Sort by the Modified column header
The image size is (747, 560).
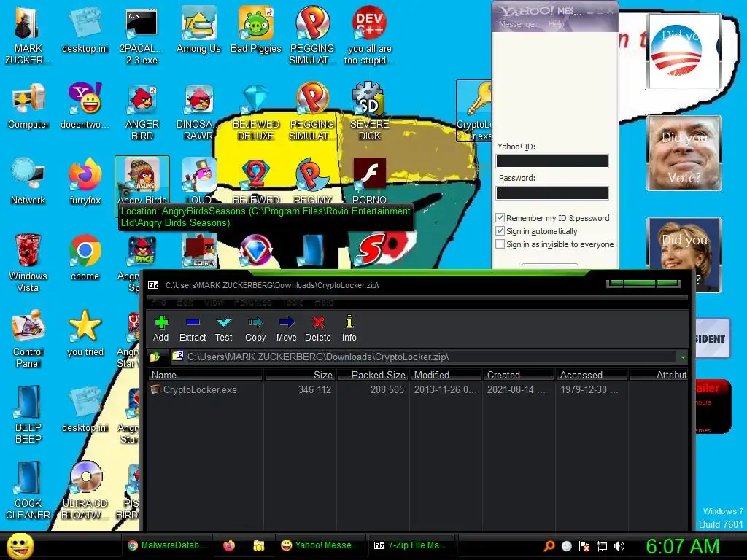[x=446, y=375]
